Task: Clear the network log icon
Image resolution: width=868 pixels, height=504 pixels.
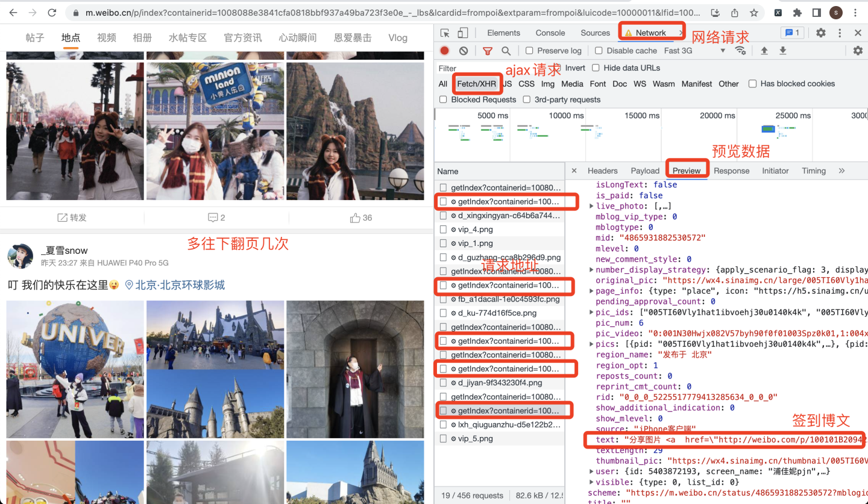Action: (463, 51)
